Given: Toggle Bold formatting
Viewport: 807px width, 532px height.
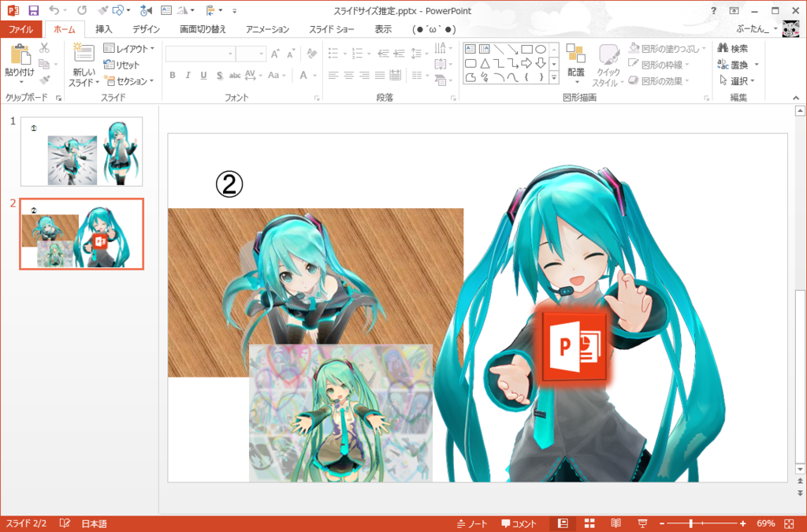Looking at the screenshot, I should (173, 75).
